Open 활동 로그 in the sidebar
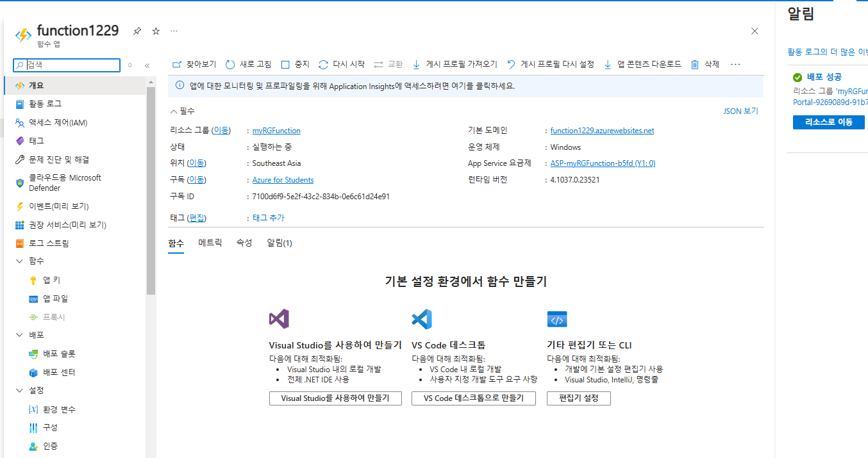This screenshot has height=458, width=868. pyautogui.click(x=74, y=104)
